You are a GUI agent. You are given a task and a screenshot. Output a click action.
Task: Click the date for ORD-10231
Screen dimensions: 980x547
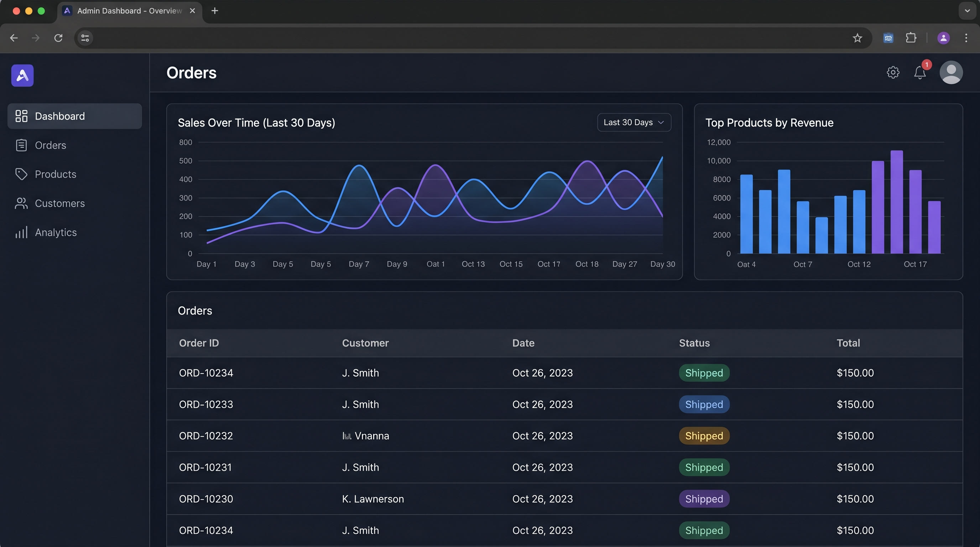click(x=542, y=468)
